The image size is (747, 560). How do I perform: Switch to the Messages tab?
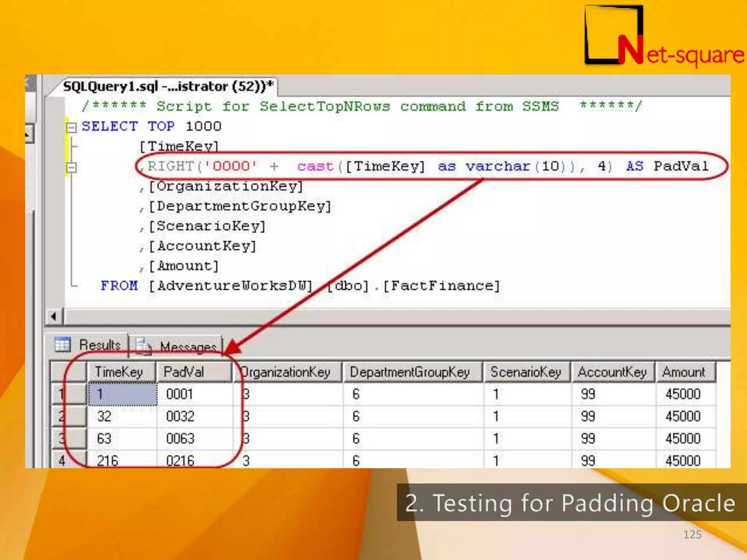[x=187, y=346]
